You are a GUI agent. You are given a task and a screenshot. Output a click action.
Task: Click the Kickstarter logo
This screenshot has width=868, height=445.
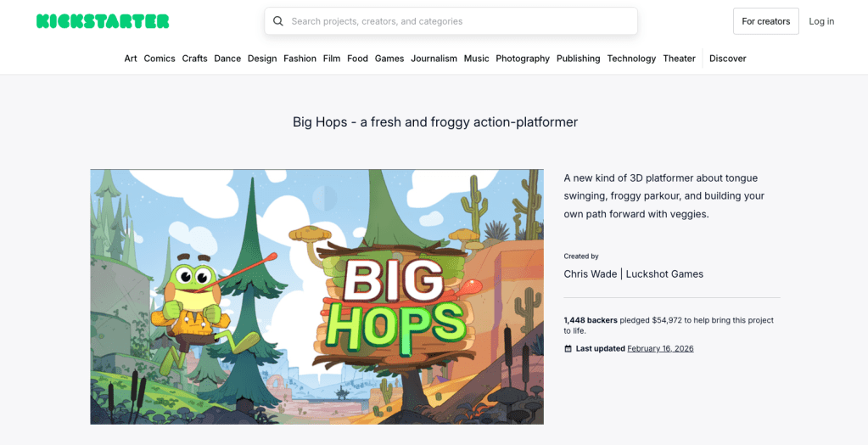103,21
